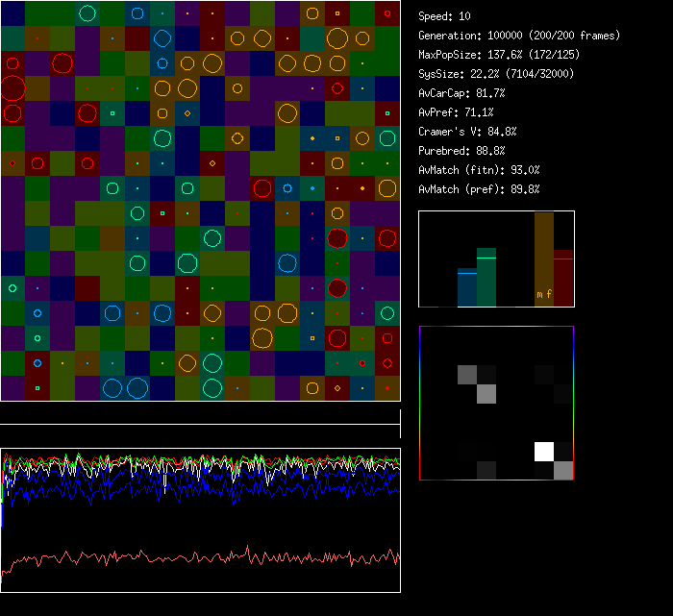Select the Generation counter text
The image size is (673, 616).
pos(519,36)
